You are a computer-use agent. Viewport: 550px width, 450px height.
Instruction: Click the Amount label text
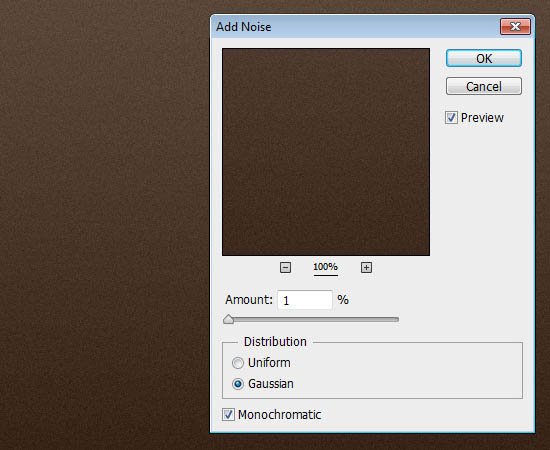(x=249, y=300)
